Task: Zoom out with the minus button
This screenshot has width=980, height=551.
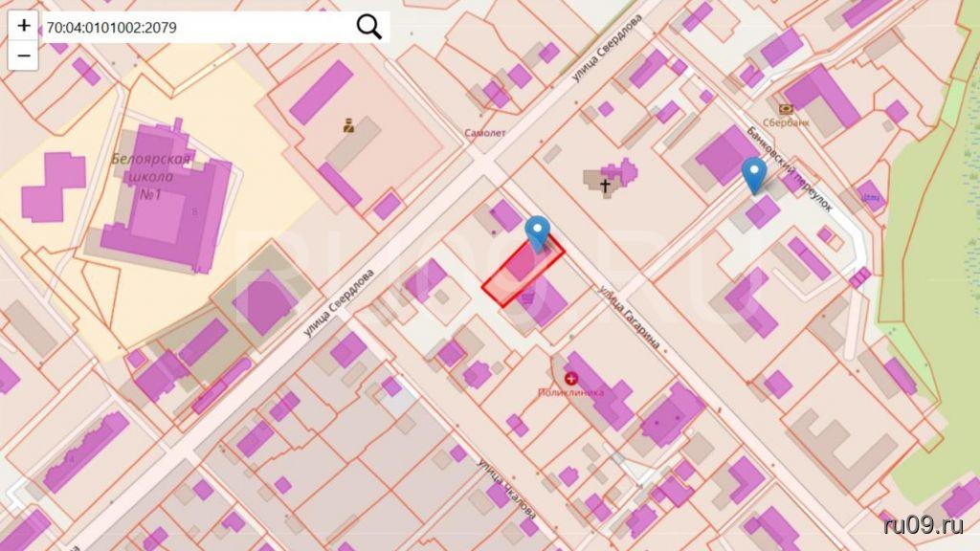Action: (23, 55)
